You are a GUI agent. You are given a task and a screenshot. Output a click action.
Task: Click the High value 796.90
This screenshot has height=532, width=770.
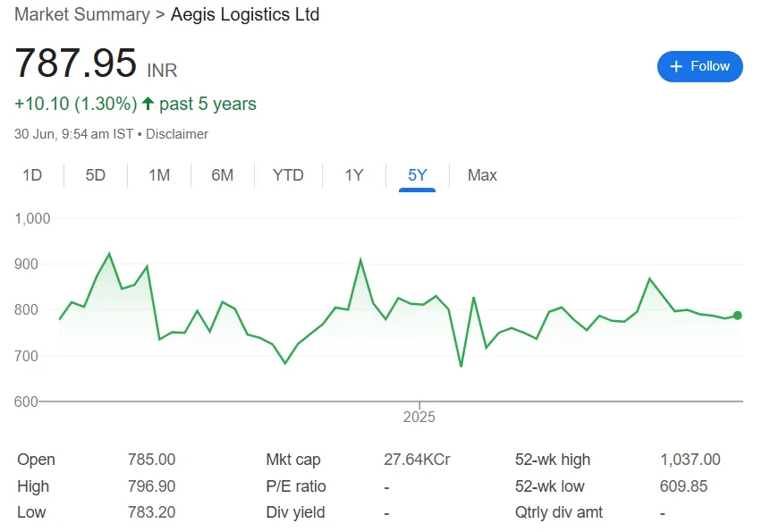152,486
